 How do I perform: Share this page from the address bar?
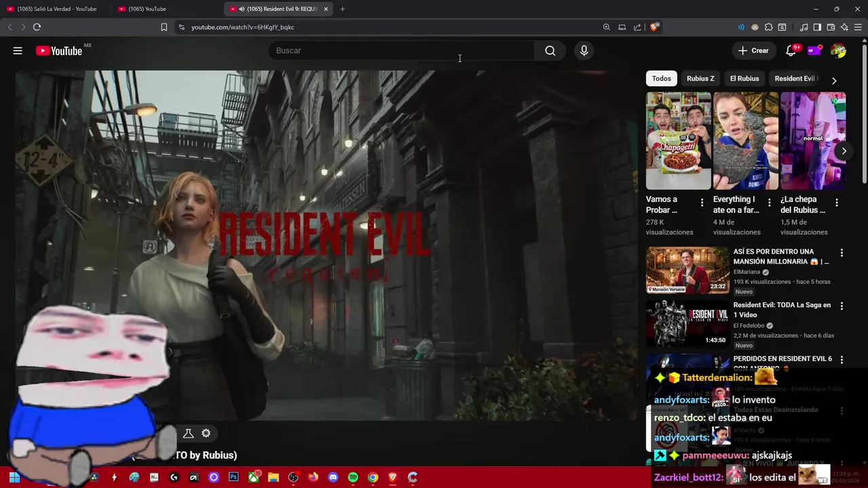pos(637,27)
